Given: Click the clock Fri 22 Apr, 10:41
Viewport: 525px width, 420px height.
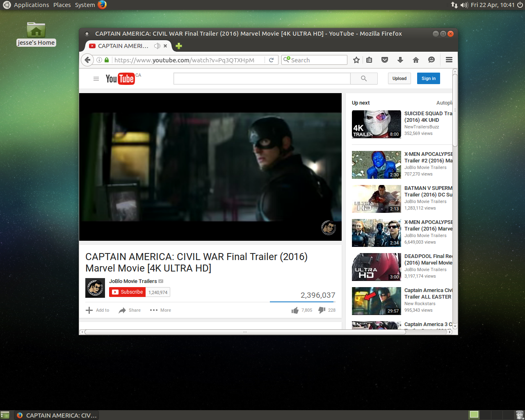Looking at the screenshot, I should click(492, 5).
